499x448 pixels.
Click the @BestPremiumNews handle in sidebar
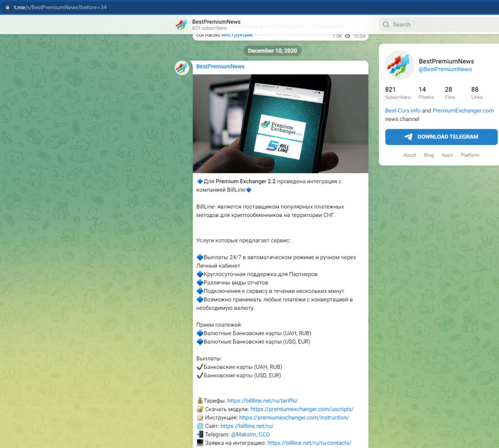(x=445, y=69)
